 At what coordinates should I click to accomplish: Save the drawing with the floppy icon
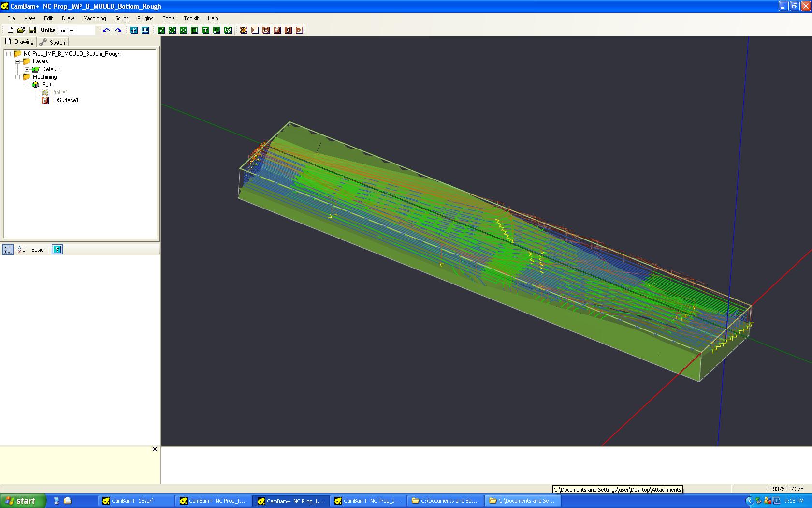(x=32, y=30)
